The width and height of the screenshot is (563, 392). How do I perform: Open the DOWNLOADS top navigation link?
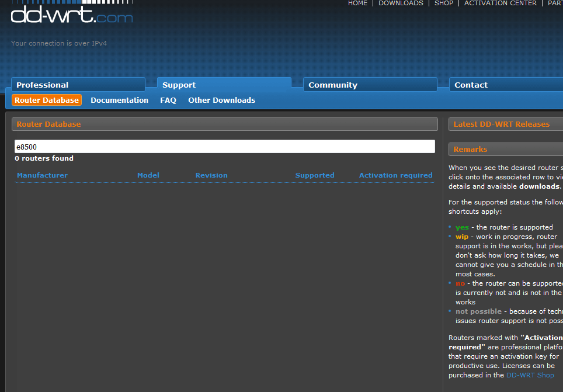coord(401,4)
